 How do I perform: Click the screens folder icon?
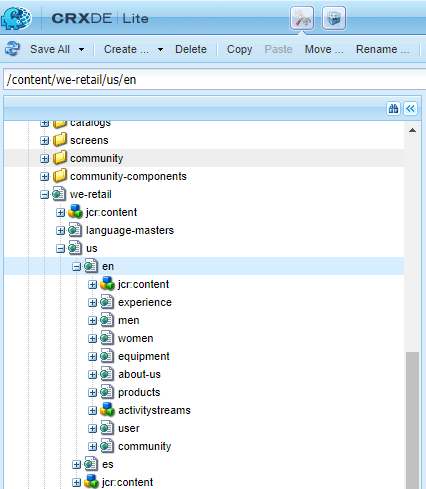[60, 140]
